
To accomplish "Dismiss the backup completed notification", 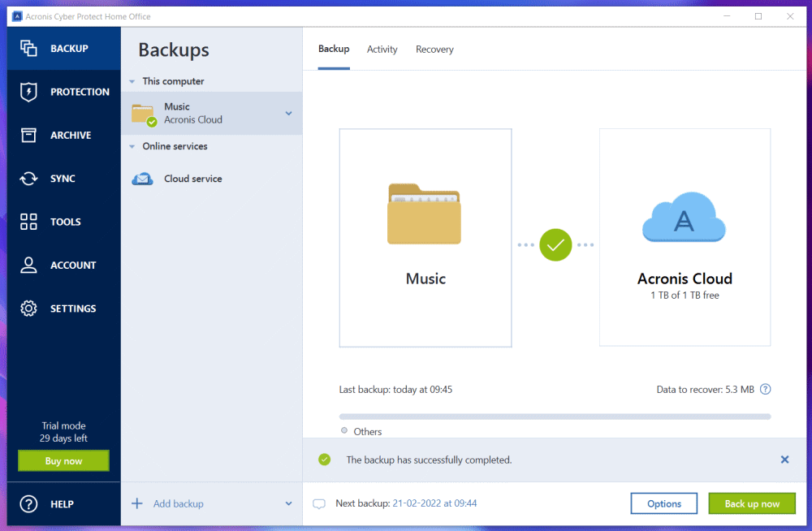I will point(784,460).
